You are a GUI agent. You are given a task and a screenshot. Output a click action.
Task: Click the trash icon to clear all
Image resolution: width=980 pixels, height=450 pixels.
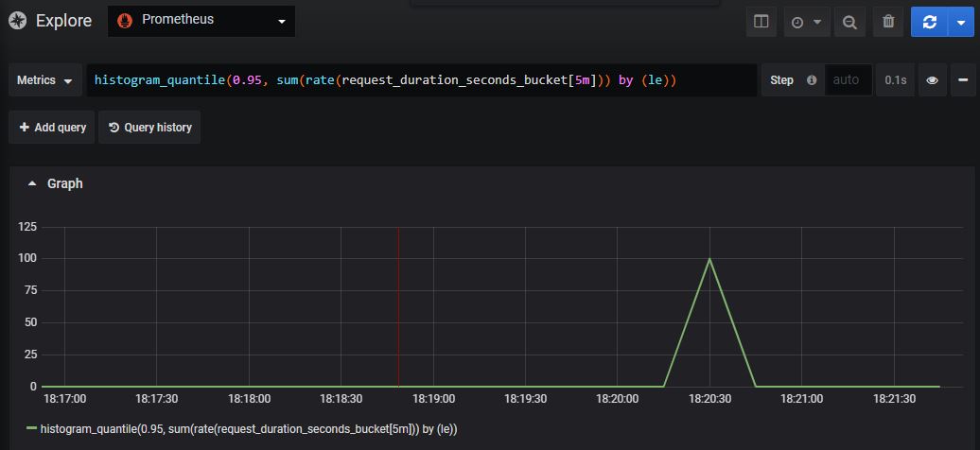click(x=887, y=22)
